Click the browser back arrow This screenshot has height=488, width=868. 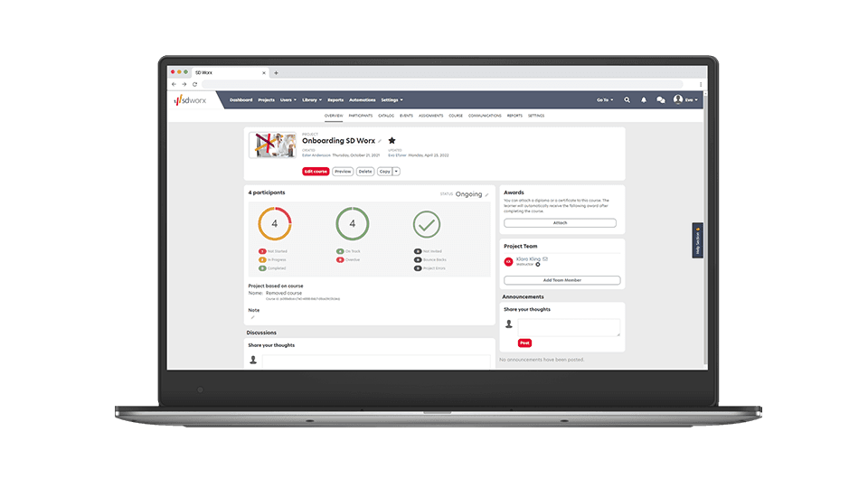tap(174, 84)
